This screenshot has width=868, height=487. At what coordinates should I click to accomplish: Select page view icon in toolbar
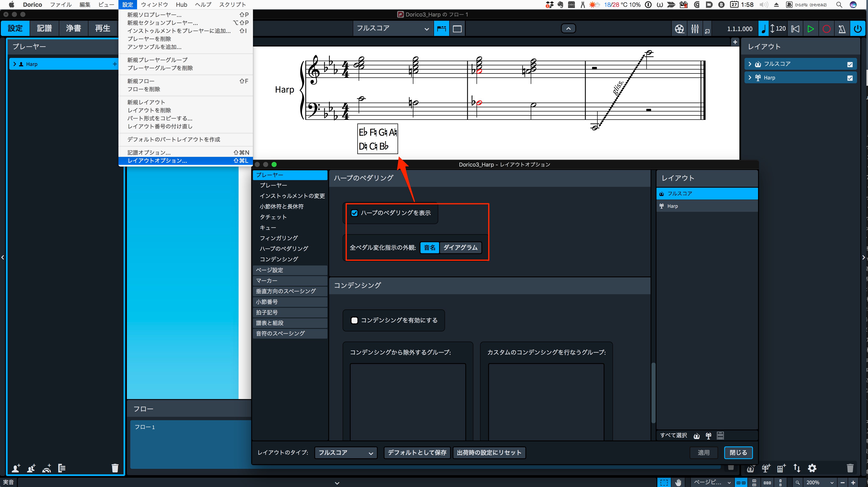pyautogui.click(x=457, y=29)
